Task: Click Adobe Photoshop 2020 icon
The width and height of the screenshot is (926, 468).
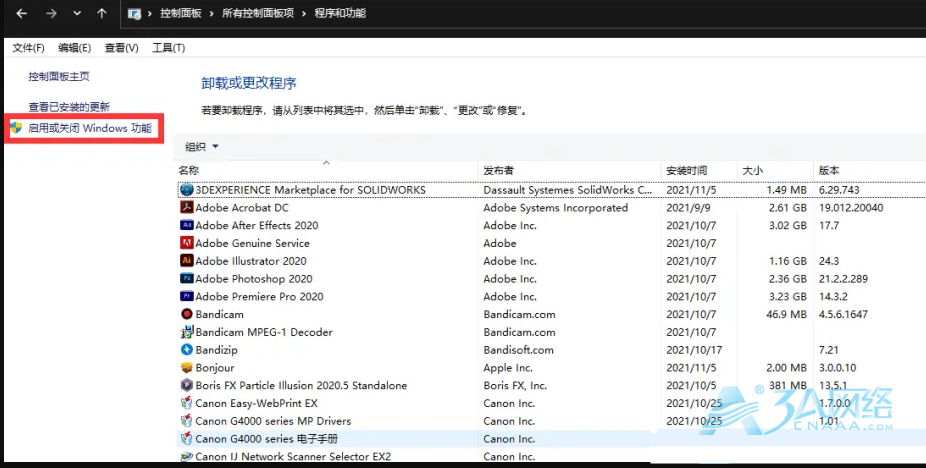Action: [x=187, y=278]
